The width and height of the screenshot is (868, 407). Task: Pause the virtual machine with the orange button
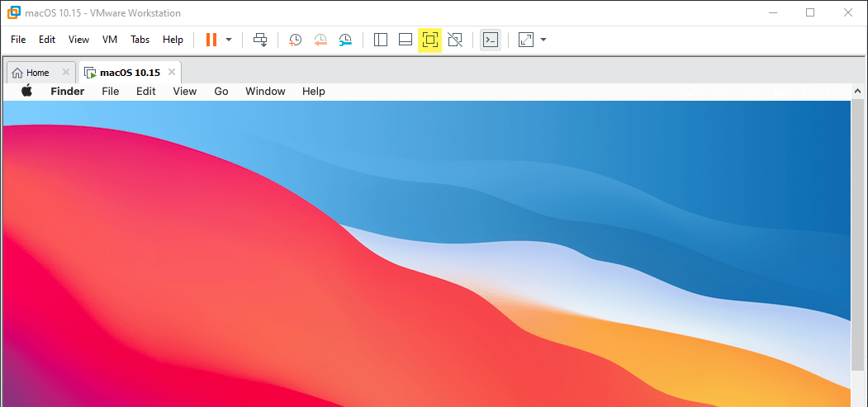[x=211, y=40]
